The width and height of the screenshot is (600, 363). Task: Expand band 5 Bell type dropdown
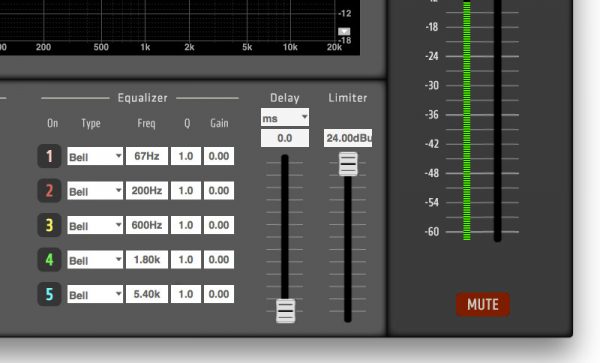95,294
